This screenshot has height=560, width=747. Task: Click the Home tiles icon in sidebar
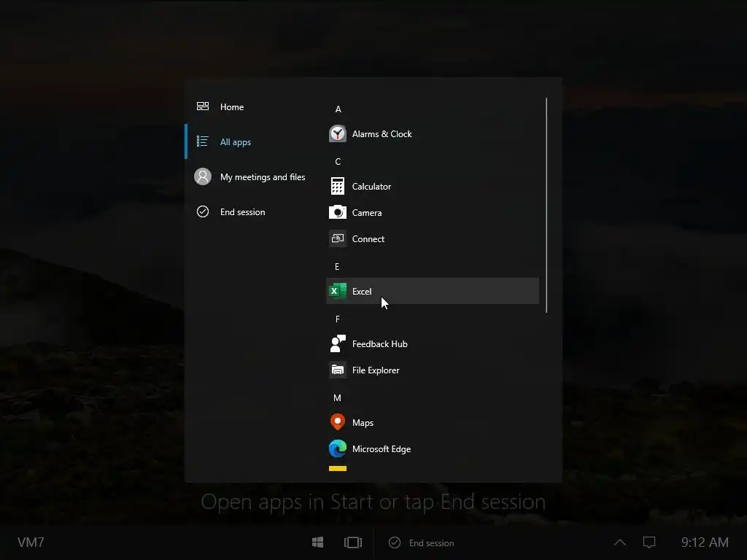click(x=203, y=106)
